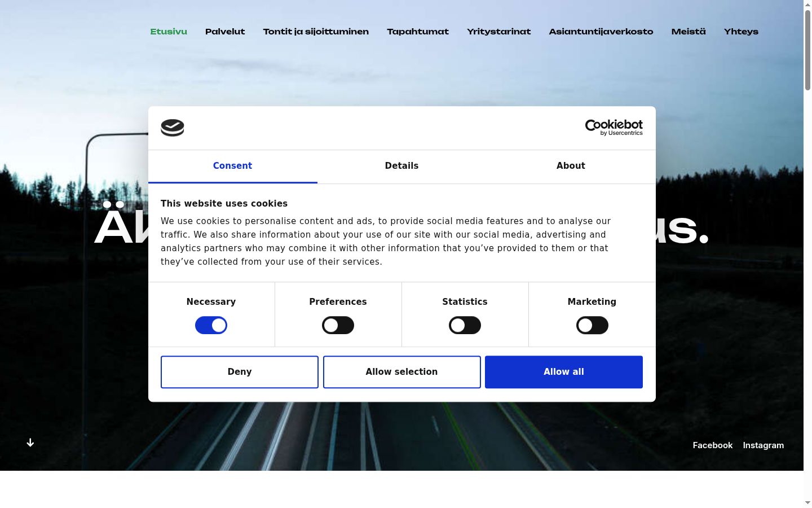Click the scroll-down arrow icon

[30, 443]
